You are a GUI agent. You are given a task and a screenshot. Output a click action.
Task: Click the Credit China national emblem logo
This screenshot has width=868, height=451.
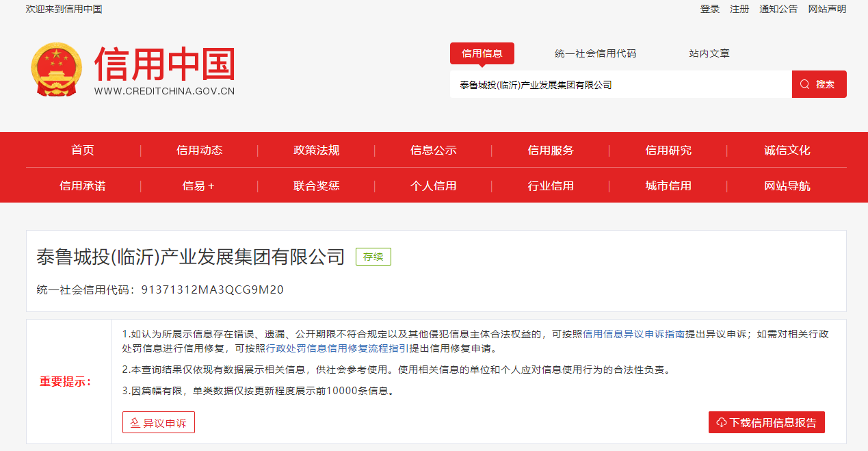click(56, 70)
